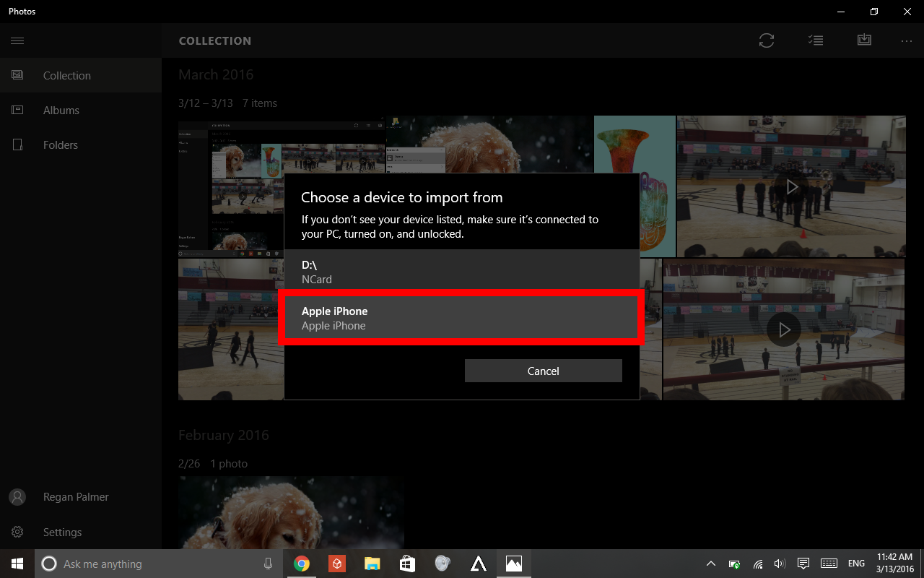Viewport: 924px width, 578px height.
Task: Click the Collection picture icon in sidebar
Action: point(17,75)
